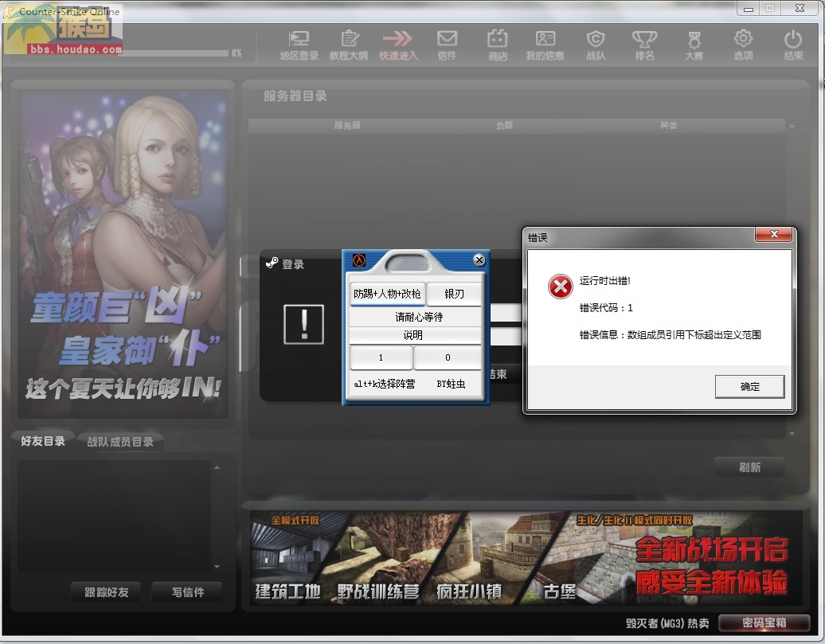This screenshot has height=644, width=825.
Task: Open the 排名 ranking trophy icon
Action: [x=644, y=45]
